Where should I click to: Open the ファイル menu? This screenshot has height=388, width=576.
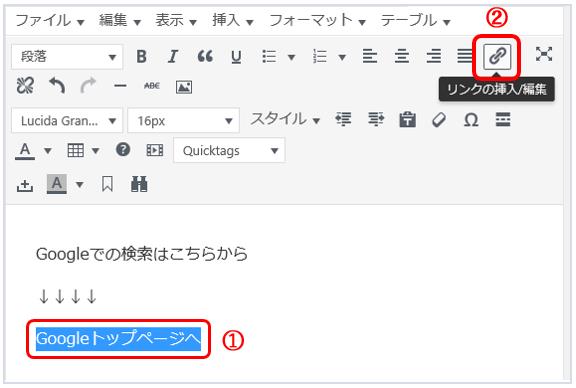[50, 21]
